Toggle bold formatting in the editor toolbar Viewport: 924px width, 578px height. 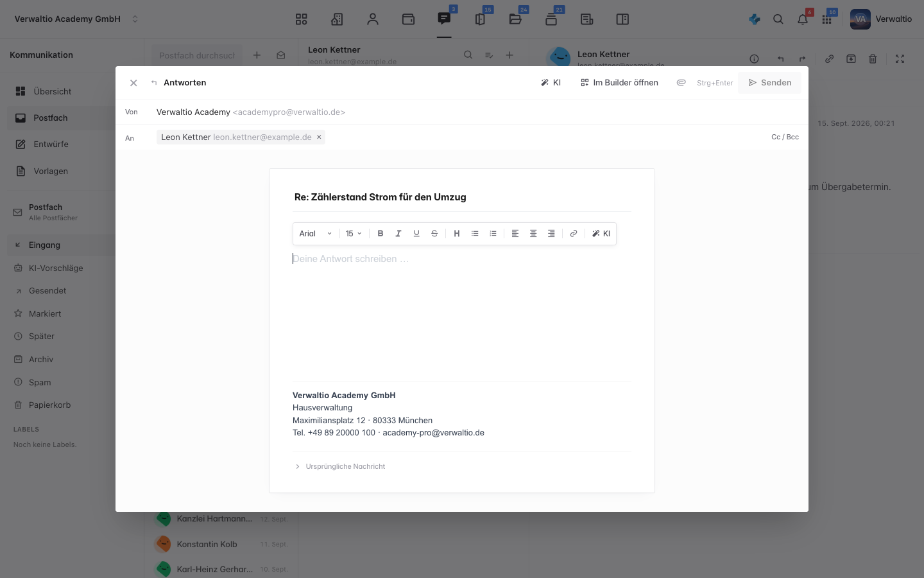(x=381, y=234)
